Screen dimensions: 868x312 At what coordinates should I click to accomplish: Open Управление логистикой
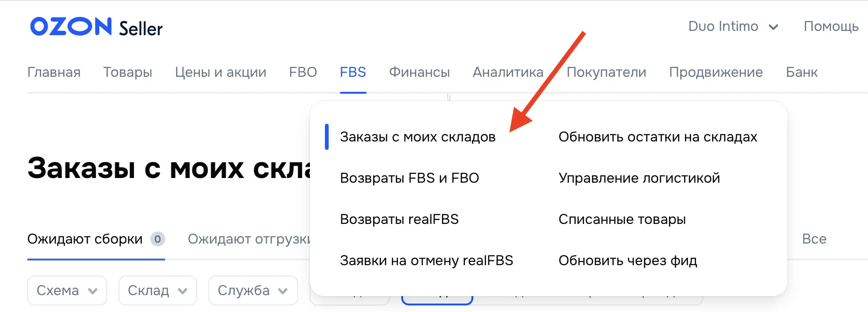coord(639,178)
